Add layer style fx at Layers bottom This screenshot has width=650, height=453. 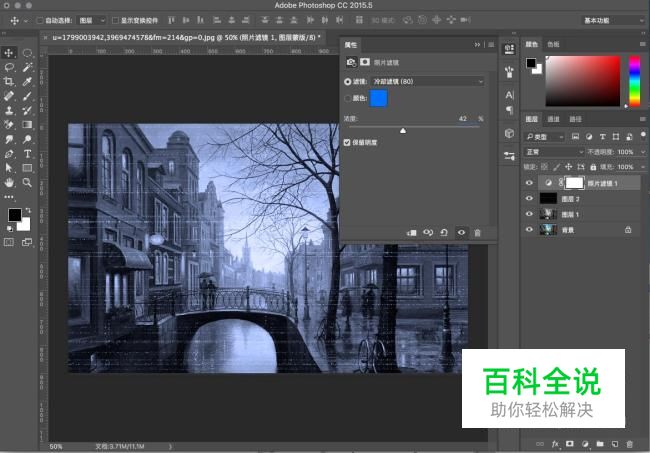point(555,444)
